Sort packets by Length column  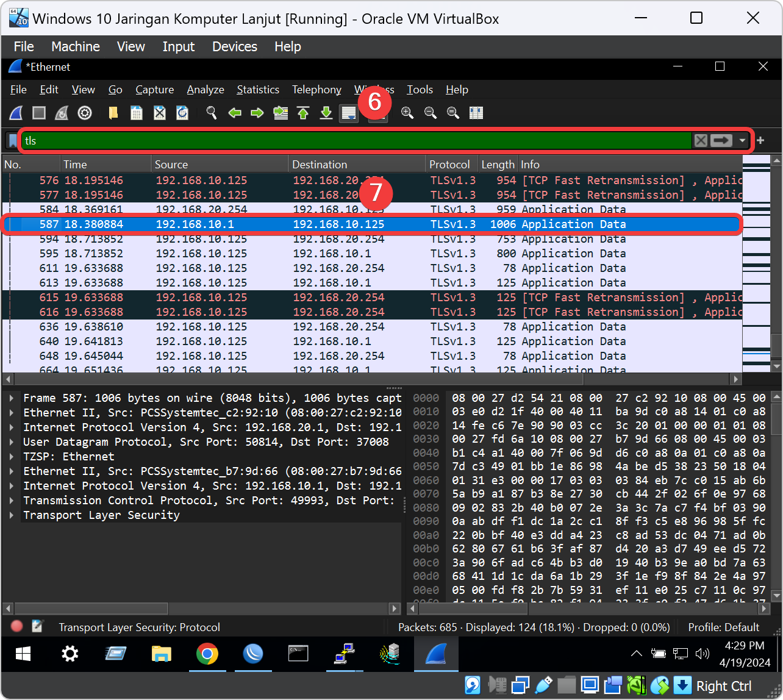[498, 165]
